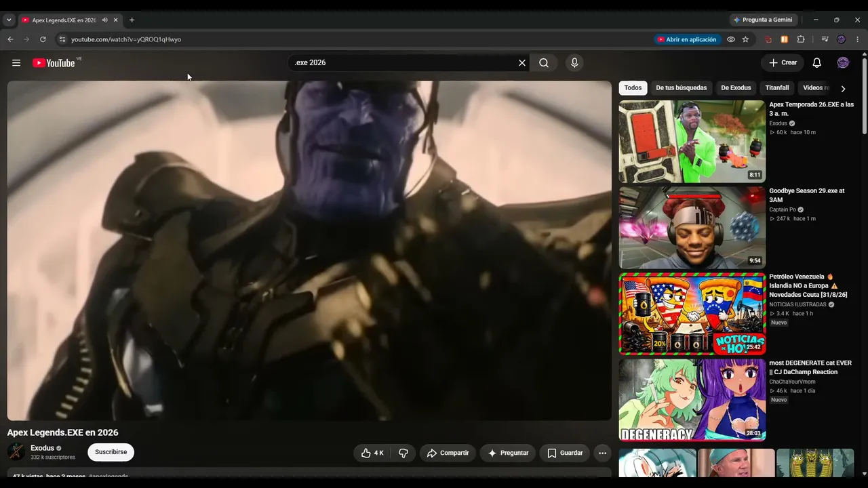The image size is (868, 488).
Task: Reload the page
Action: click(x=43, y=39)
